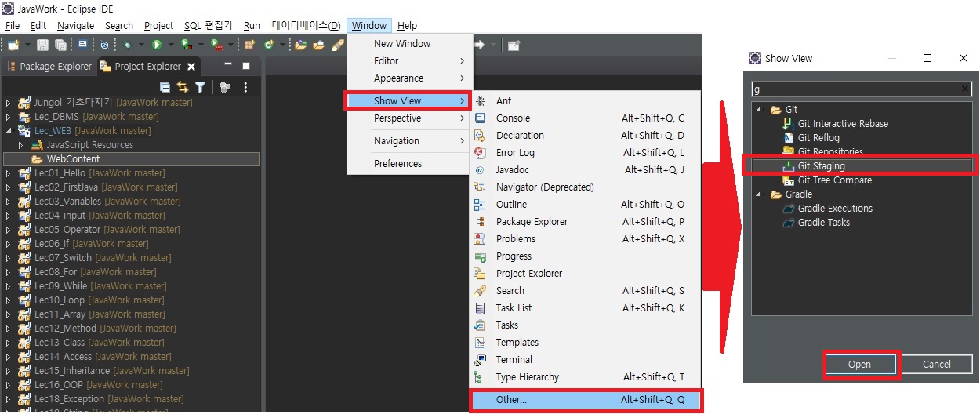
Task: Click the green Run toolbar icon
Action: point(157,45)
